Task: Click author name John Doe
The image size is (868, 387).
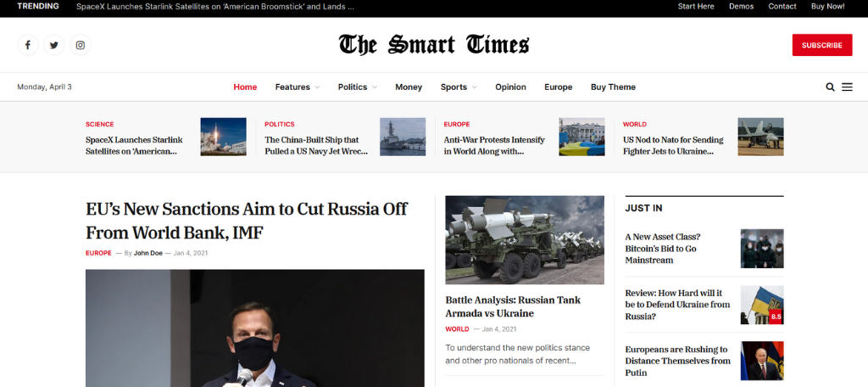Action: click(x=148, y=253)
